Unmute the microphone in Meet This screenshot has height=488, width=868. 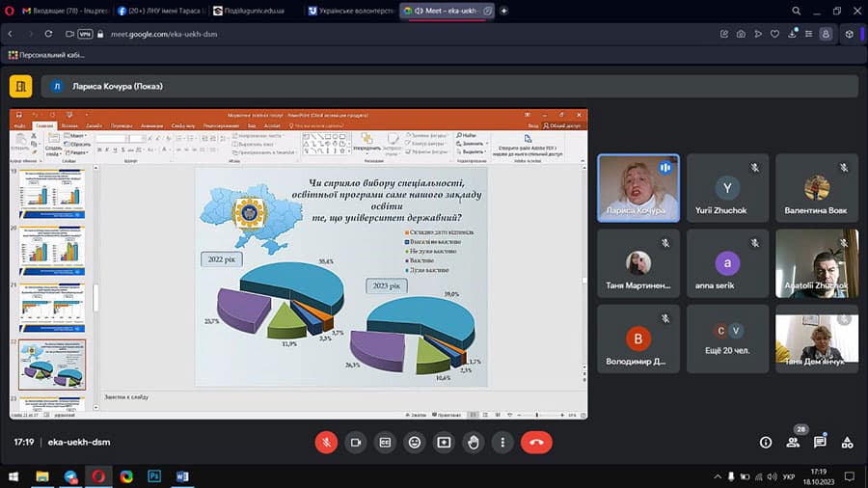[327, 442]
